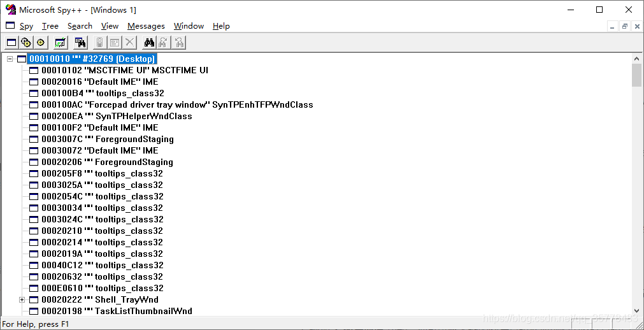Image resolution: width=644 pixels, height=330 pixels.
Task: Open the Tree menu
Action: coord(50,26)
